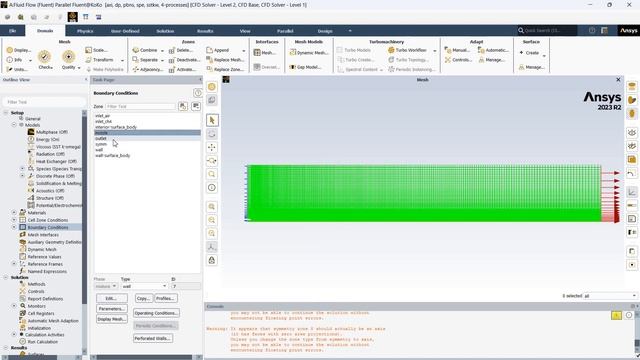Open Dynamic Mesh in ribbon
Viewport: 640px width, 360px height.
(x=309, y=53)
